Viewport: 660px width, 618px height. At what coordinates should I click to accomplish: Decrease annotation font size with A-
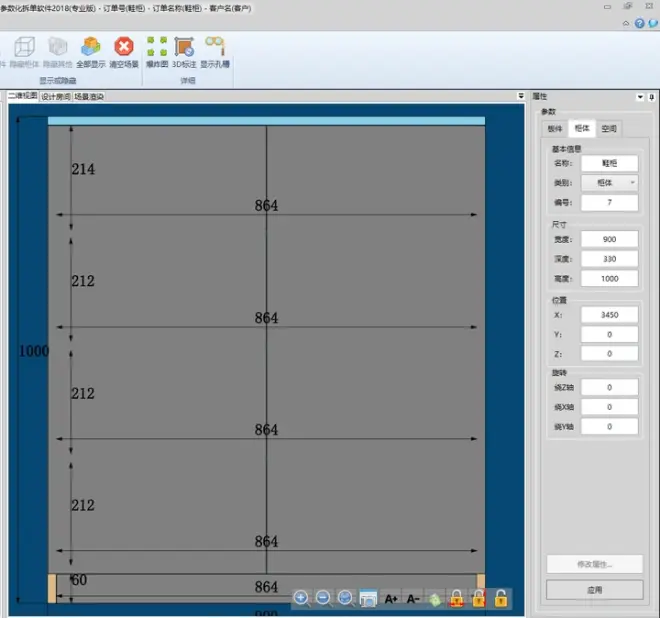pyautogui.click(x=413, y=598)
